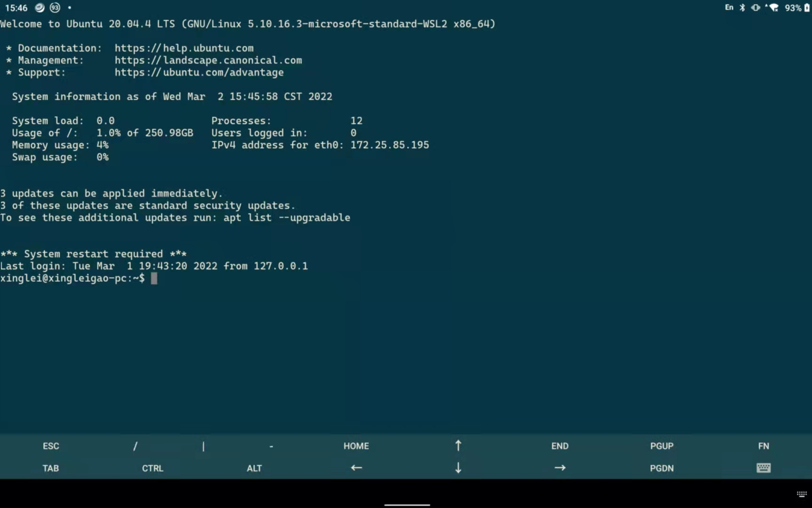
Task: Tap the PGDN key
Action: click(662, 468)
